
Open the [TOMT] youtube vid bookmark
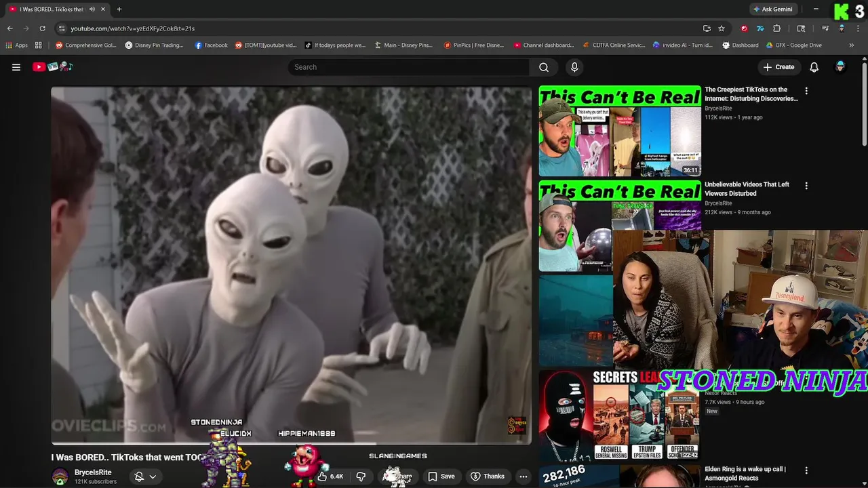pos(266,45)
